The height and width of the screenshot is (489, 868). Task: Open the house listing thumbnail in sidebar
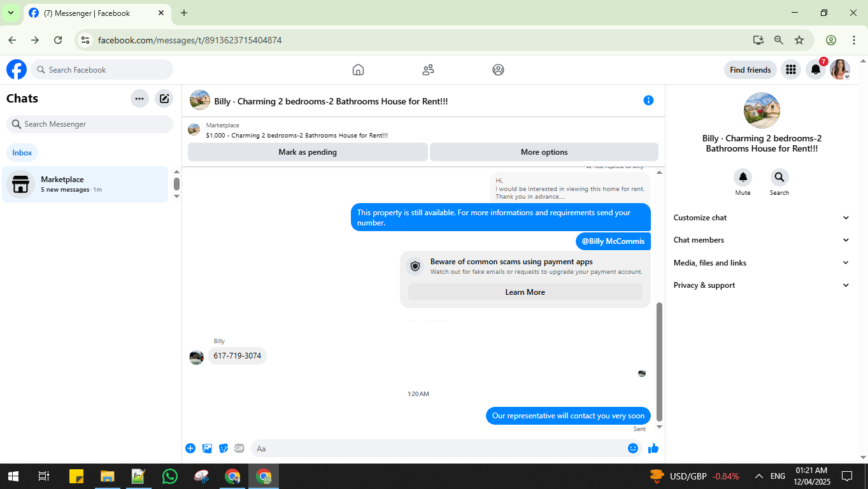762,111
